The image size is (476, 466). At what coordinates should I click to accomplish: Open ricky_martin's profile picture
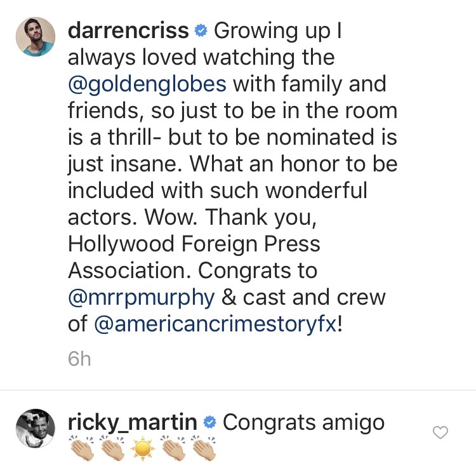[x=34, y=428]
